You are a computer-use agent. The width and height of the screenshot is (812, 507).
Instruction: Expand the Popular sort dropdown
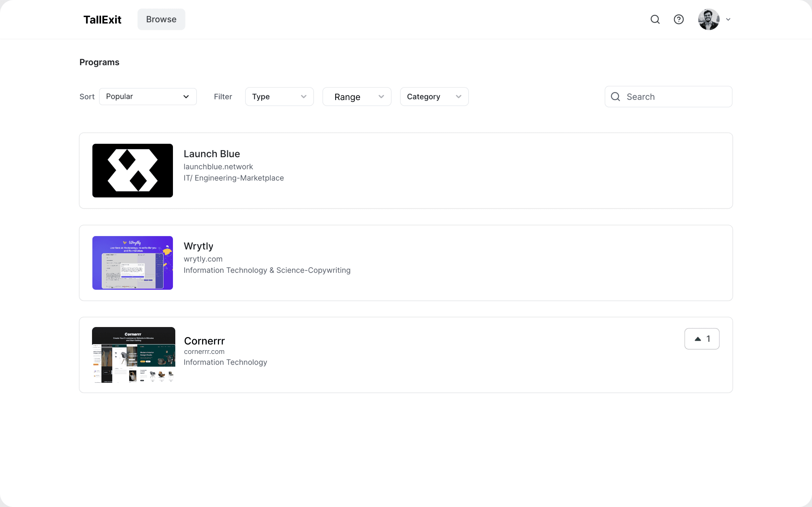pyautogui.click(x=148, y=96)
